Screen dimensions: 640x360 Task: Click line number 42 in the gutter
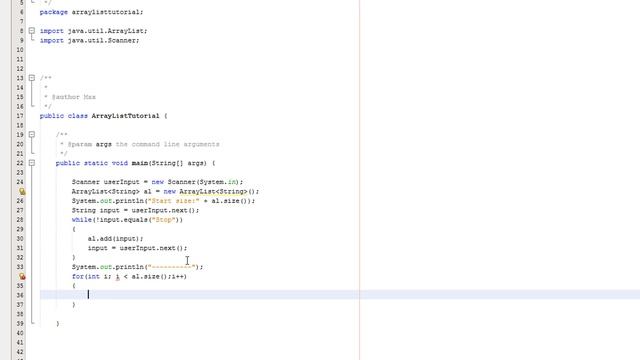click(20, 352)
